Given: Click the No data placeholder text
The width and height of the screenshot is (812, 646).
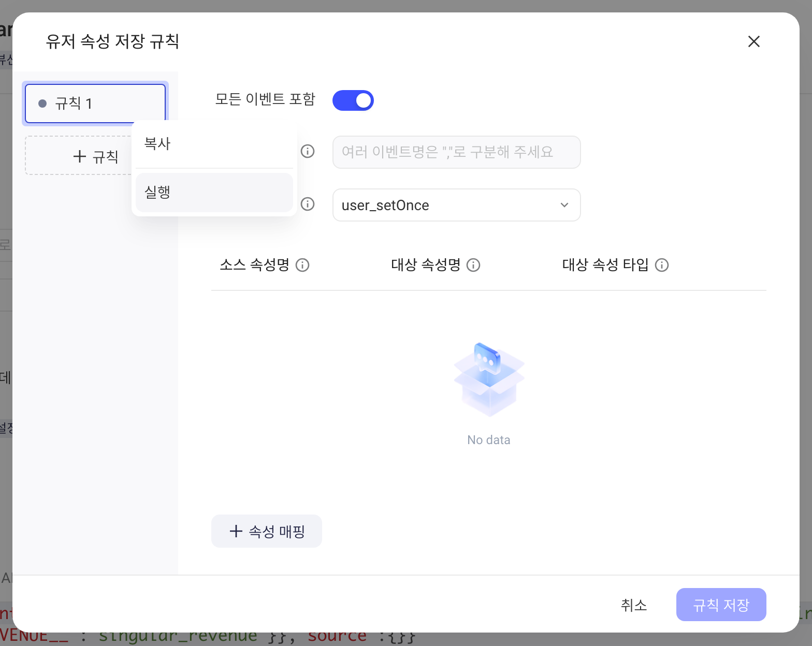Looking at the screenshot, I should (x=489, y=440).
